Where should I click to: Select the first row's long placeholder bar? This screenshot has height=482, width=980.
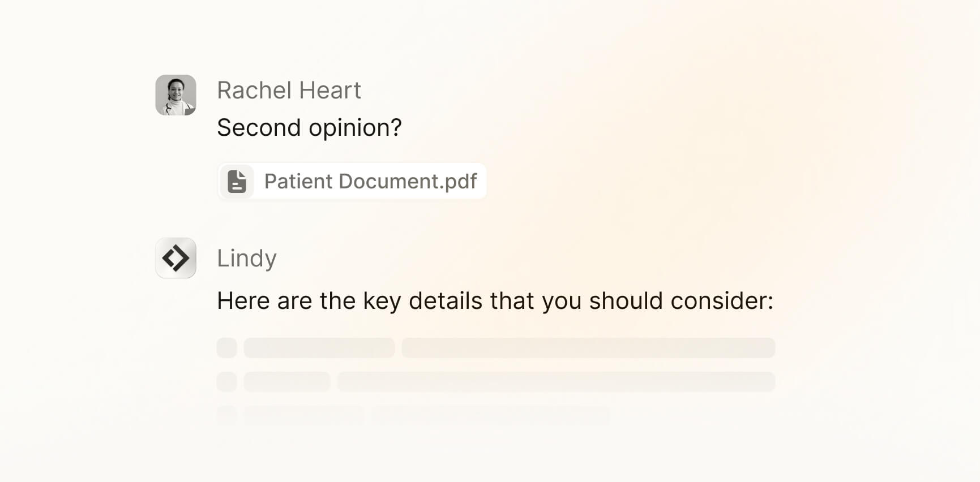[588, 348]
